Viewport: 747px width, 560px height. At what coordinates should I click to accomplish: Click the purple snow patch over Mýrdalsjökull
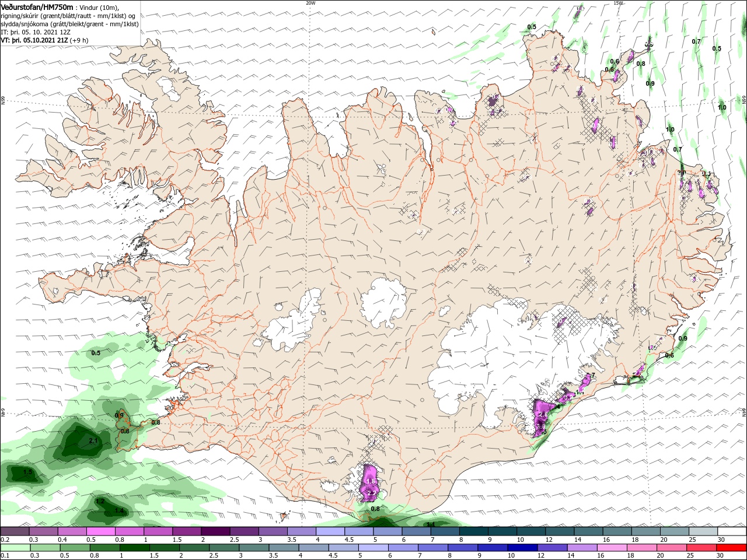(369, 482)
